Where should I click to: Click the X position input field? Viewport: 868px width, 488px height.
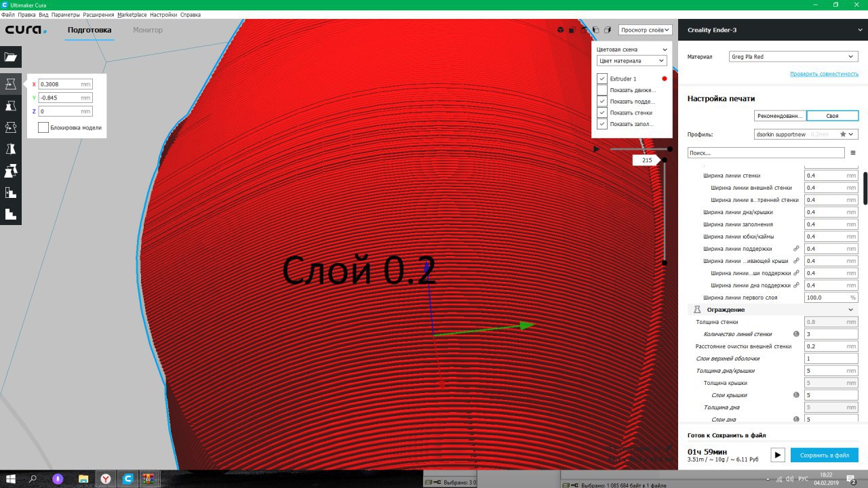(65, 84)
